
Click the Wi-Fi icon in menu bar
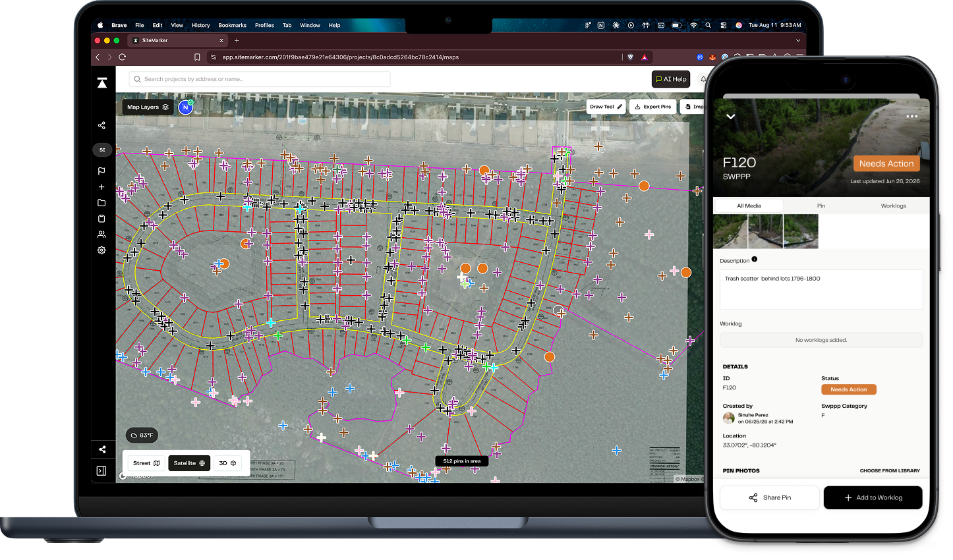(693, 25)
